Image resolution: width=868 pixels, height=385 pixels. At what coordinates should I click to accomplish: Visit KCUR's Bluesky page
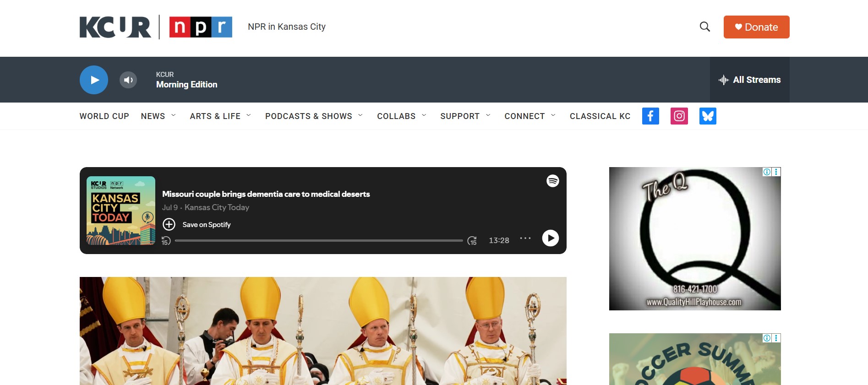708,116
